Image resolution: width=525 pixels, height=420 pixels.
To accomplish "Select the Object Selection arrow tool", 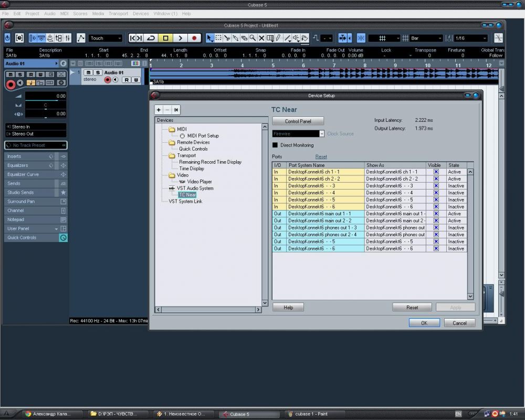I will click(x=209, y=38).
